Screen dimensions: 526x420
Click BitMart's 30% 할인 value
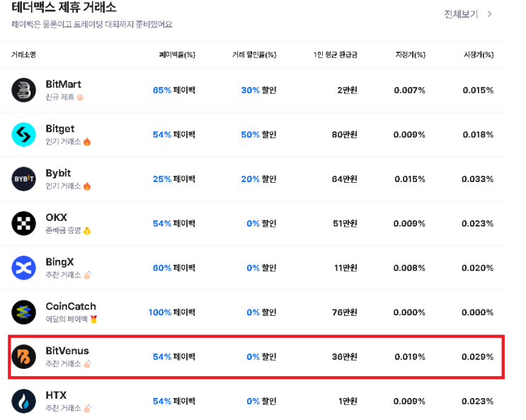click(258, 90)
